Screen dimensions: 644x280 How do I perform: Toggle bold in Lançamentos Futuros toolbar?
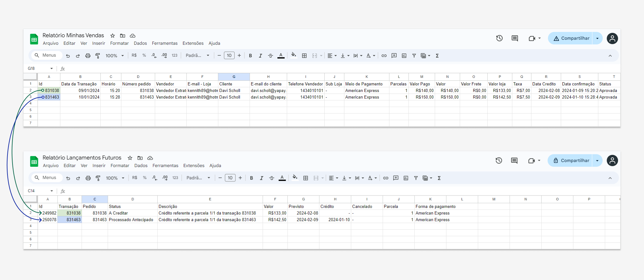coord(251,178)
